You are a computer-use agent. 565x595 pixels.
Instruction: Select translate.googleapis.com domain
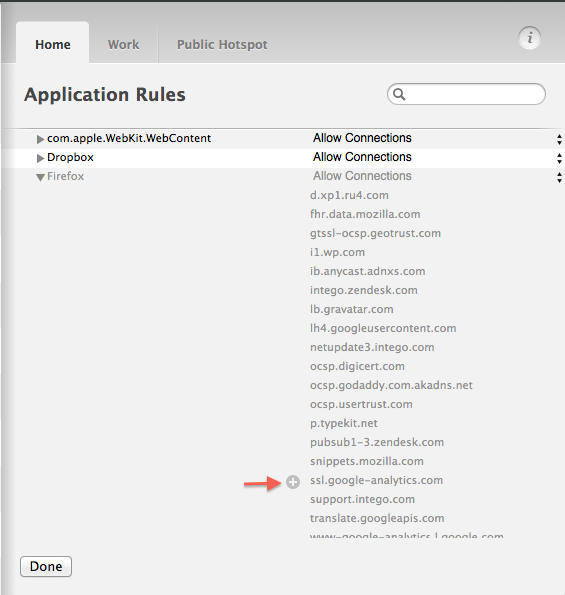click(377, 518)
